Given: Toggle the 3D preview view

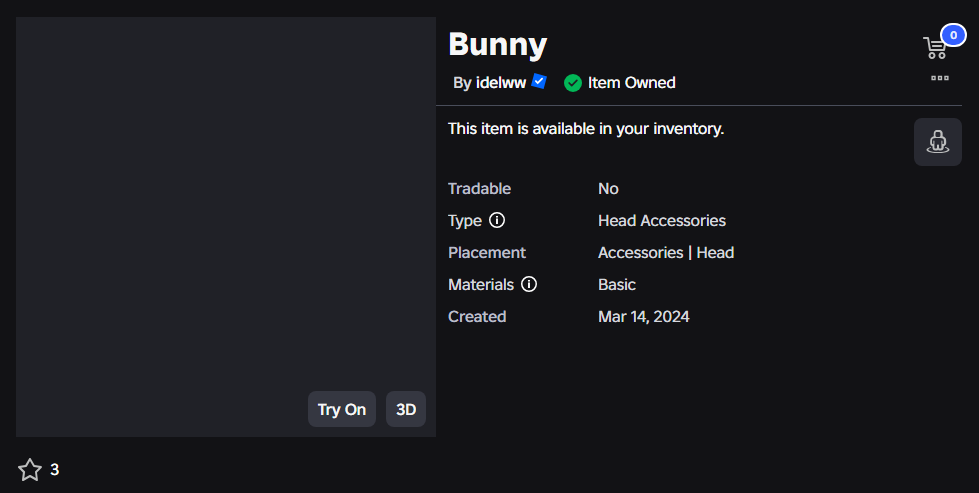Looking at the screenshot, I should coord(406,409).
